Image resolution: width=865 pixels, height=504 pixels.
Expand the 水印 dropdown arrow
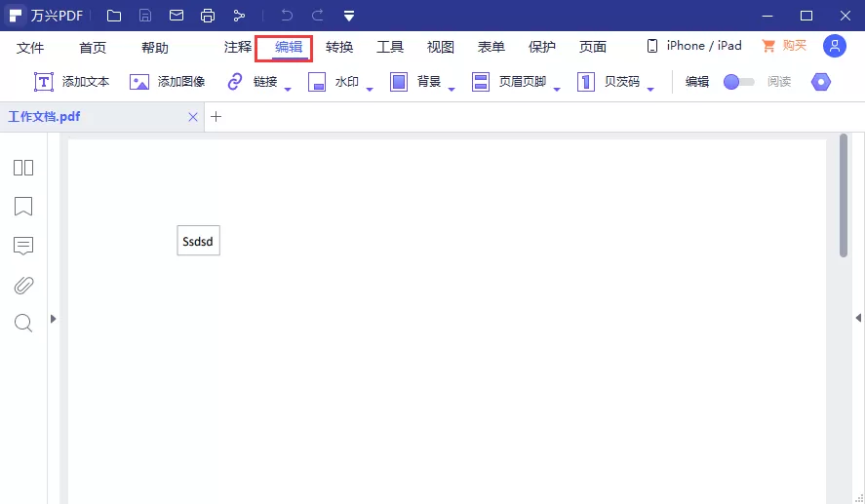tap(370, 89)
